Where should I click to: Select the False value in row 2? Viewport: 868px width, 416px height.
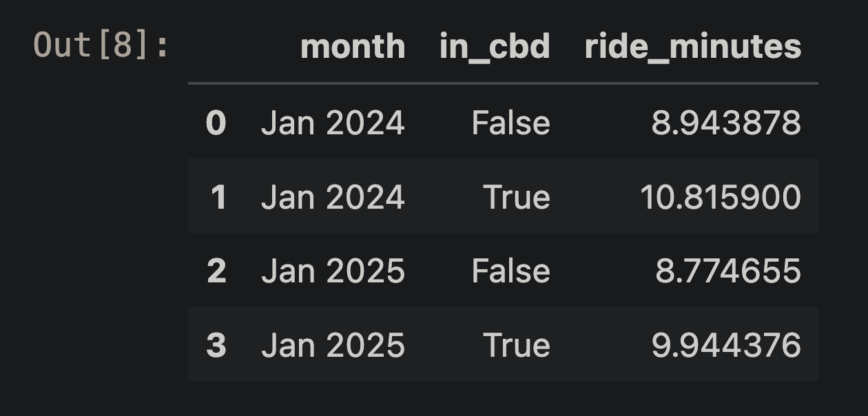tap(510, 271)
